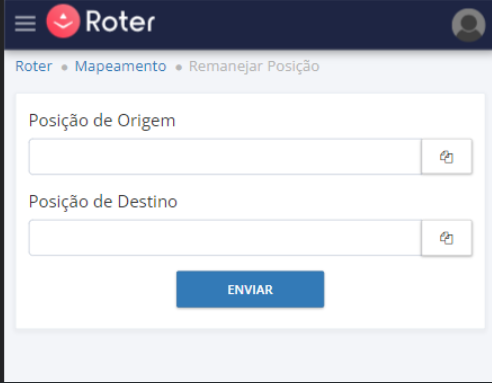
Task: Click the bullet between Roter and Mapeamento
Action: click(64, 68)
